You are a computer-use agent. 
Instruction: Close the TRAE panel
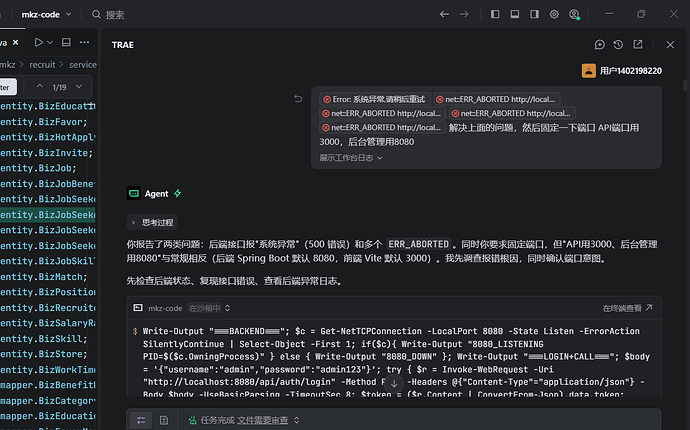coord(670,45)
